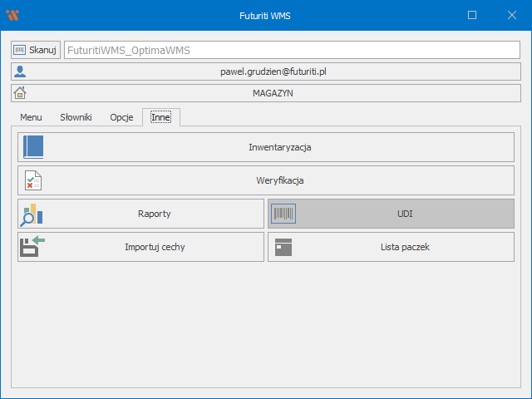Click the MAGAZYN warehouse label
Image resolution: width=532 pixels, height=399 pixels.
point(273,93)
